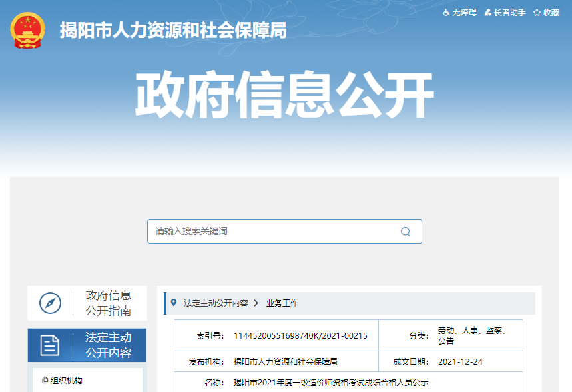Viewport: 572px width, 392px height.
Task: Click the document icon beside 法定主动公开内容
Action: [50, 345]
